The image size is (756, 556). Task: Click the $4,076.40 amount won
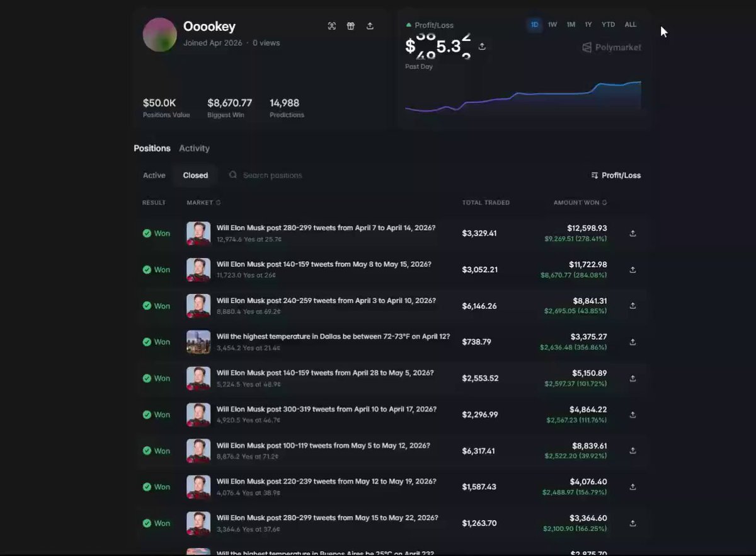(x=588, y=482)
